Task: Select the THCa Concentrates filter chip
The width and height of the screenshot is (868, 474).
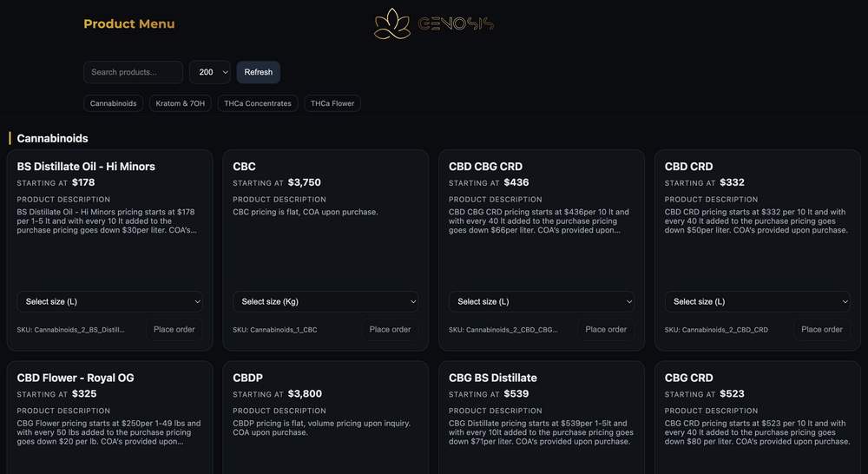Action: pyautogui.click(x=258, y=103)
